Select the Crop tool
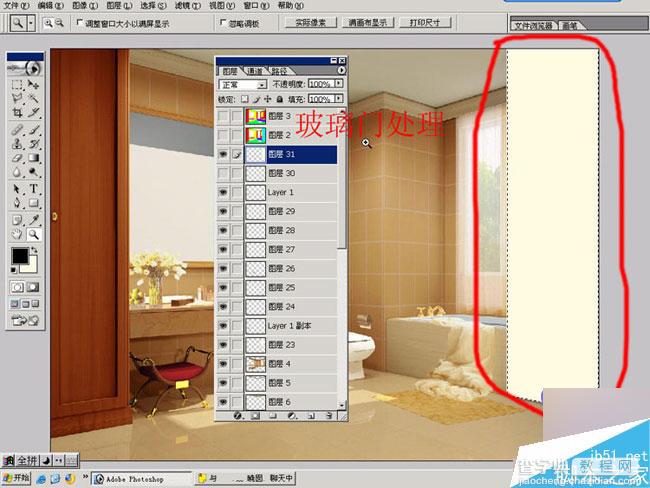This screenshot has width=650, height=488. coord(17,112)
